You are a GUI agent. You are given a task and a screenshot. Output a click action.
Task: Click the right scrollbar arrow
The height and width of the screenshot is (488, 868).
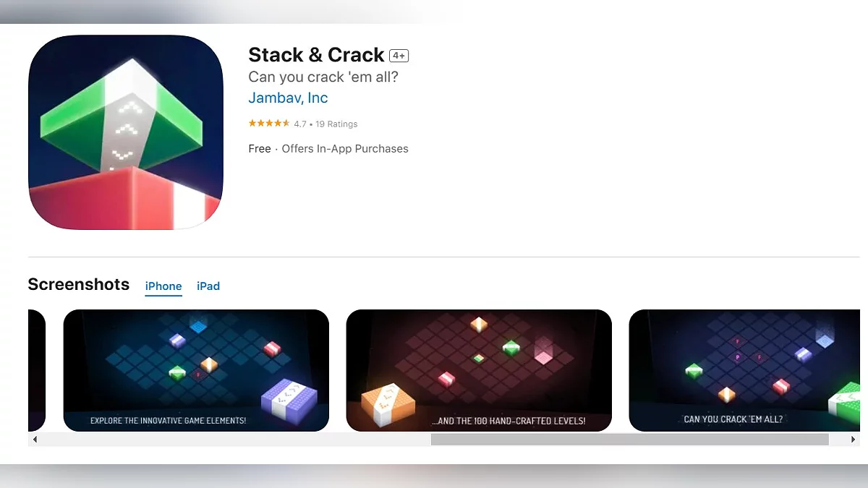[854, 440]
